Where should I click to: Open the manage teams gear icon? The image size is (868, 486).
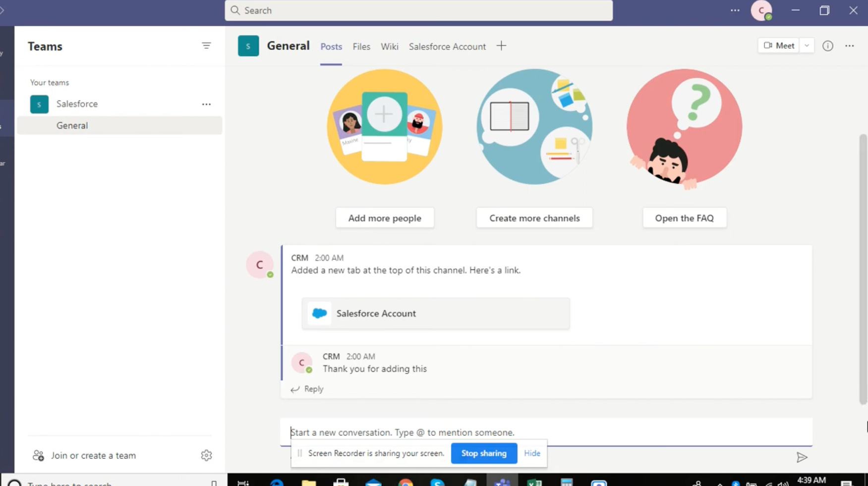(206, 455)
